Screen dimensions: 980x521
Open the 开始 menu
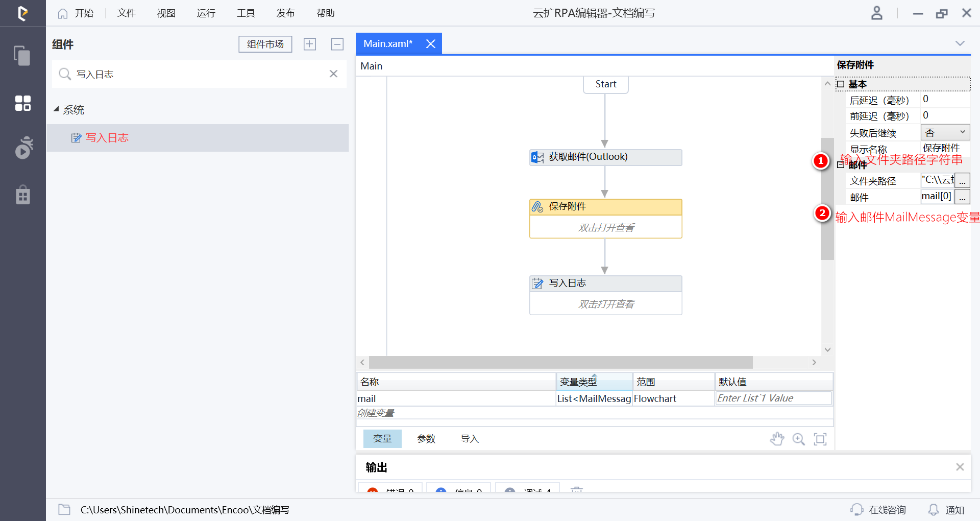[x=84, y=13]
